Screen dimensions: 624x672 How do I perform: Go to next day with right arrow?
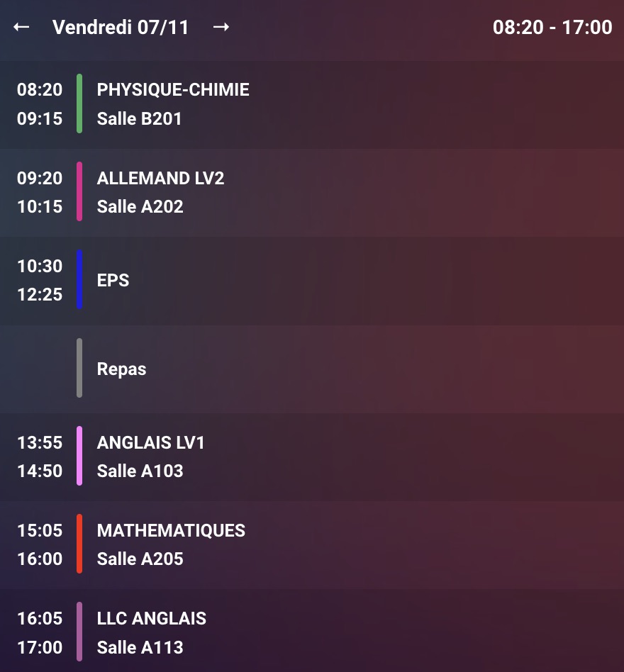click(221, 27)
